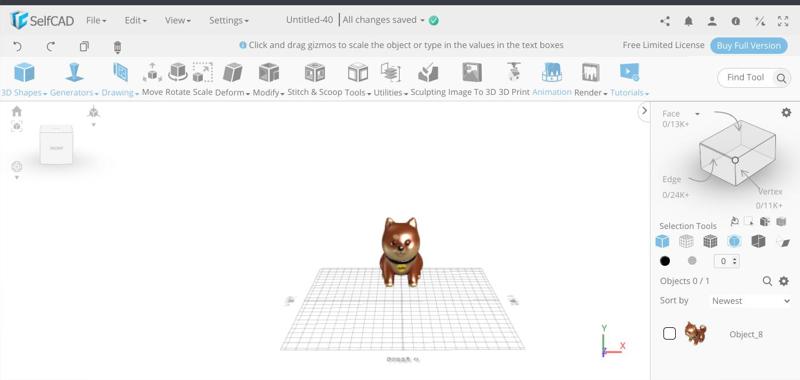Click the Delete trash icon

point(117,47)
